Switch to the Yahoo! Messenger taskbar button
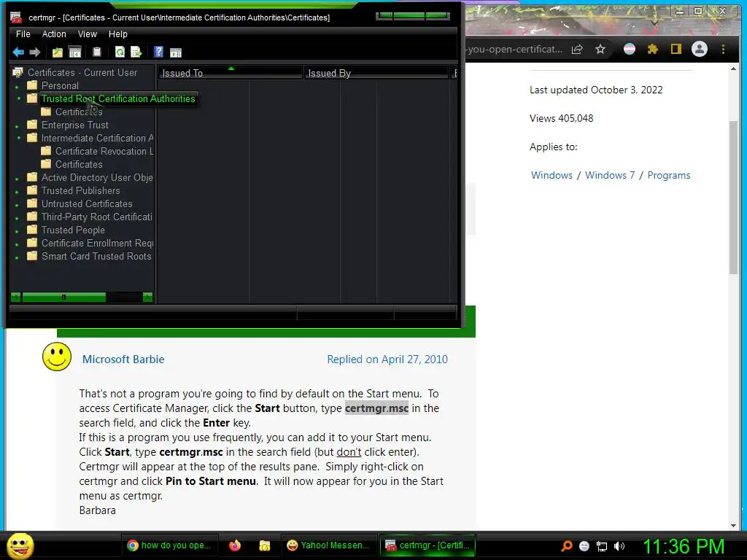Viewport: 747px width, 560px height. [x=328, y=545]
